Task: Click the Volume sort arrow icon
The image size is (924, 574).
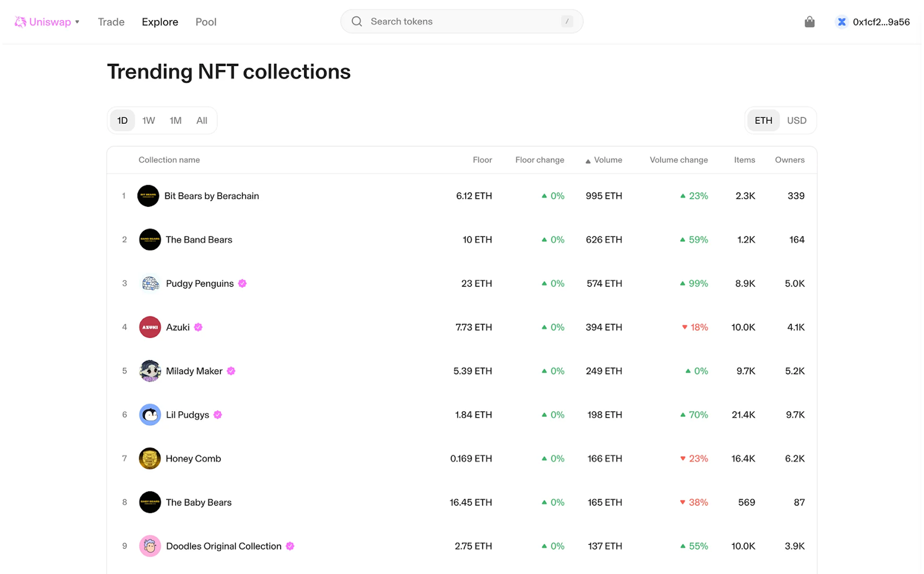Action: point(588,161)
